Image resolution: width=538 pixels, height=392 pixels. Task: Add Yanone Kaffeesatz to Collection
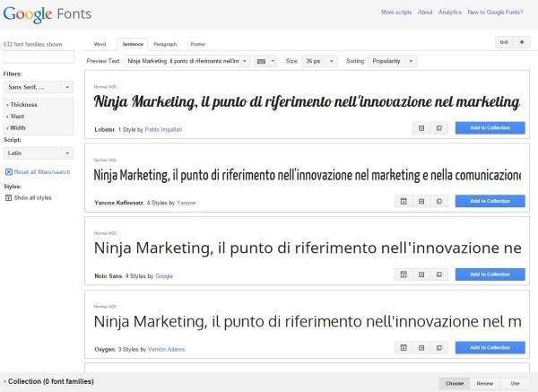pyautogui.click(x=490, y=201)
